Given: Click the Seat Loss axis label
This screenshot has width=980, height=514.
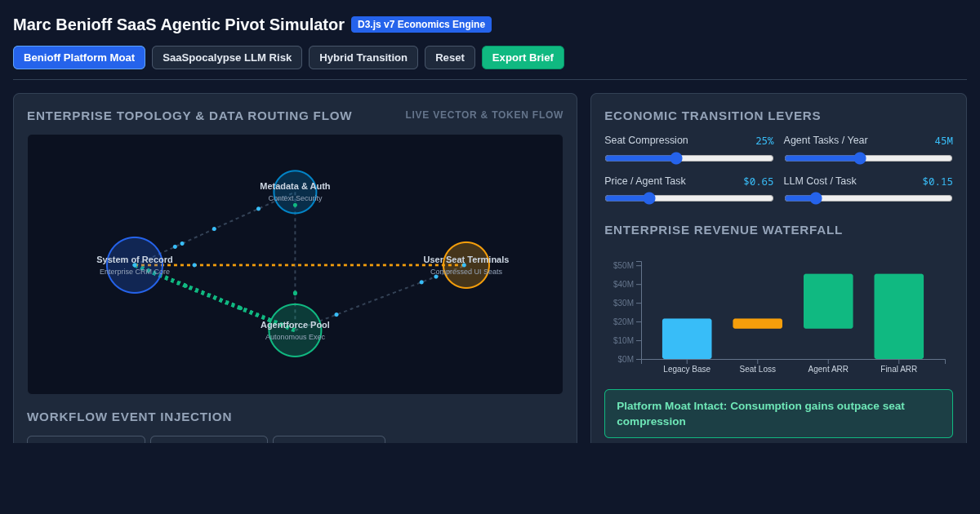Looking at the screenshot, I should pyautogui.click(x=757, y=370).
